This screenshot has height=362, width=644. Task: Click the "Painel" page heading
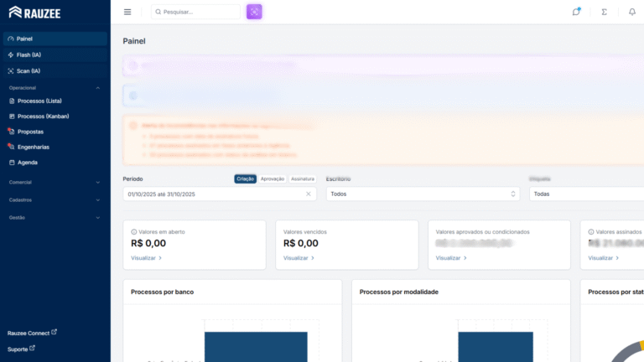click(134, 41)
